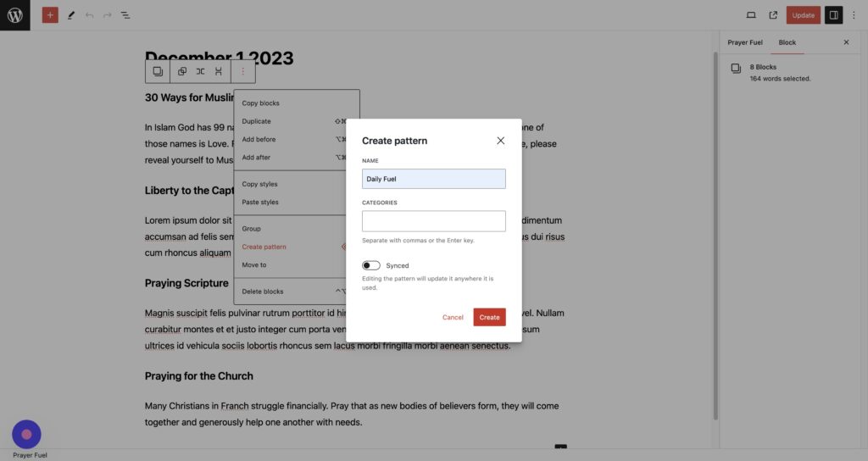Click the WordPress logo icon
This screenshot has height=461, width=868.
14,14
